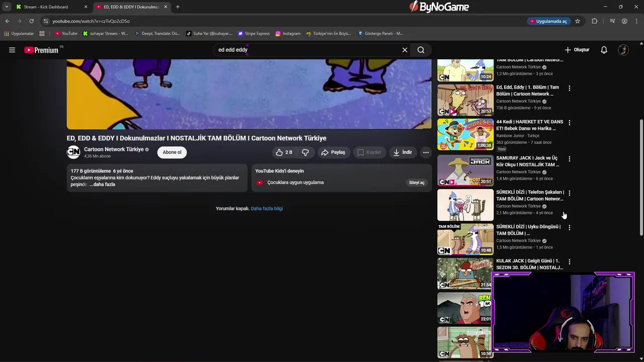Screen dimensions: 644x362
Task: Click 'Siteyi aç' for YouTube Kids
Action: [417, 183]
